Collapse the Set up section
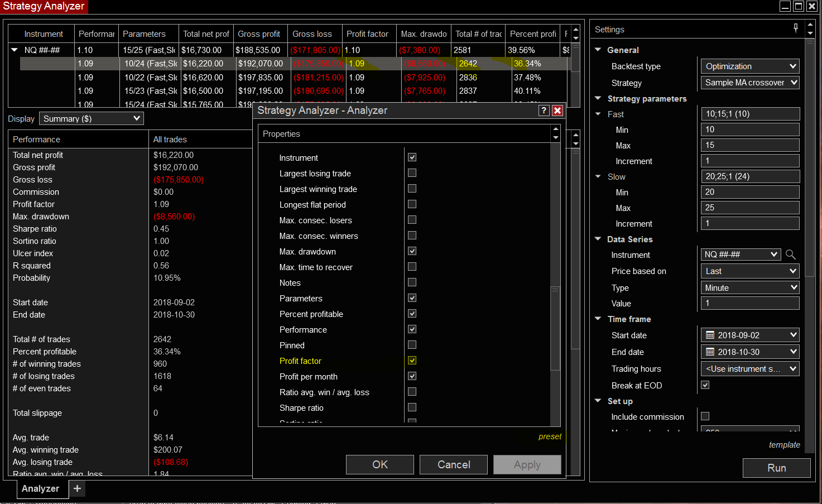822x504 pixels. click(598, 401)
